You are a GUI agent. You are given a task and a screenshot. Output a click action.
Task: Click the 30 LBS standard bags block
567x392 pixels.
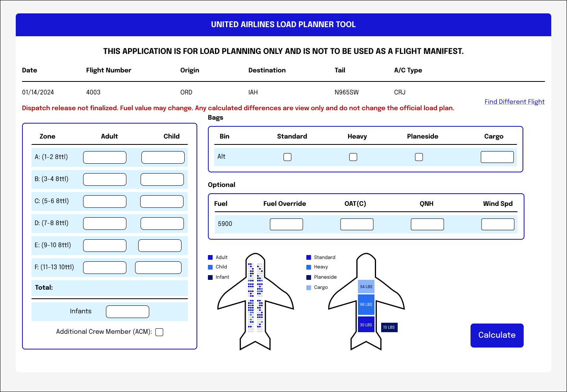[x=366, y=325]
